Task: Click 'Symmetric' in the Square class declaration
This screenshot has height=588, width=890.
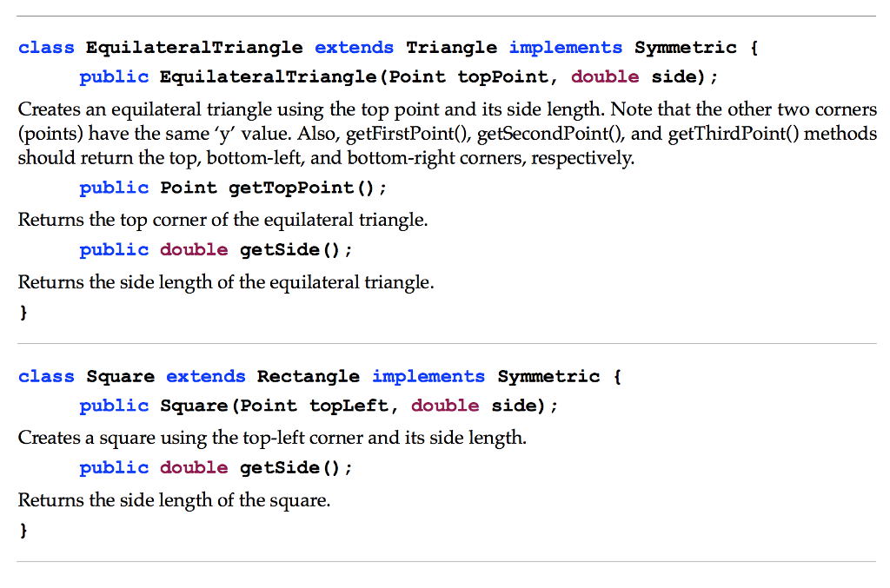Action: (x=548, y=376)
